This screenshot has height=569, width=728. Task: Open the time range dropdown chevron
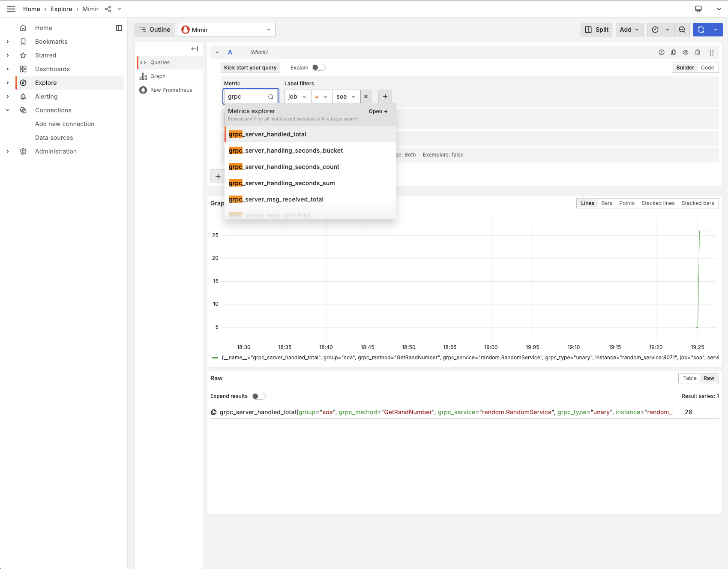coord(668,30)
